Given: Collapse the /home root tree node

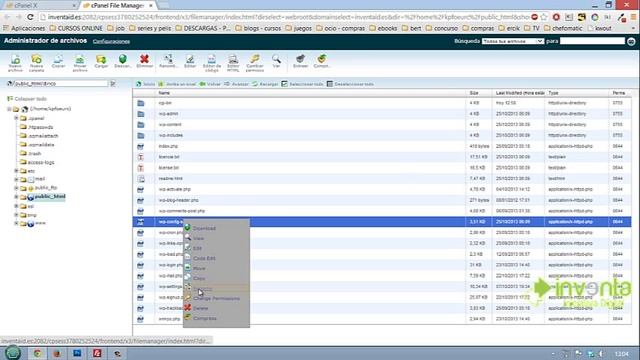Looking at the screenshot, I should (x=9, y=109).
